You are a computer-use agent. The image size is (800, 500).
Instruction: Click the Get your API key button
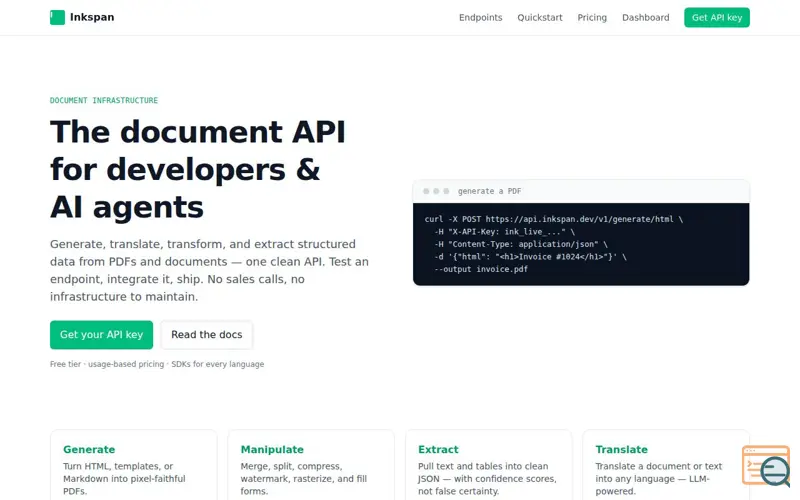coord(102,335)
